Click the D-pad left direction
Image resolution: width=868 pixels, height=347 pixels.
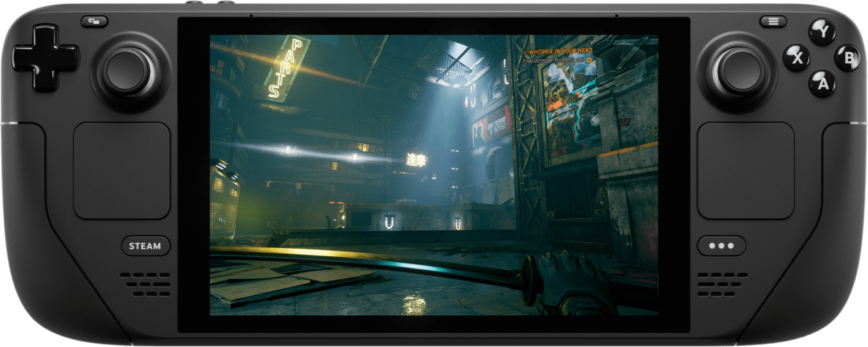23,58
